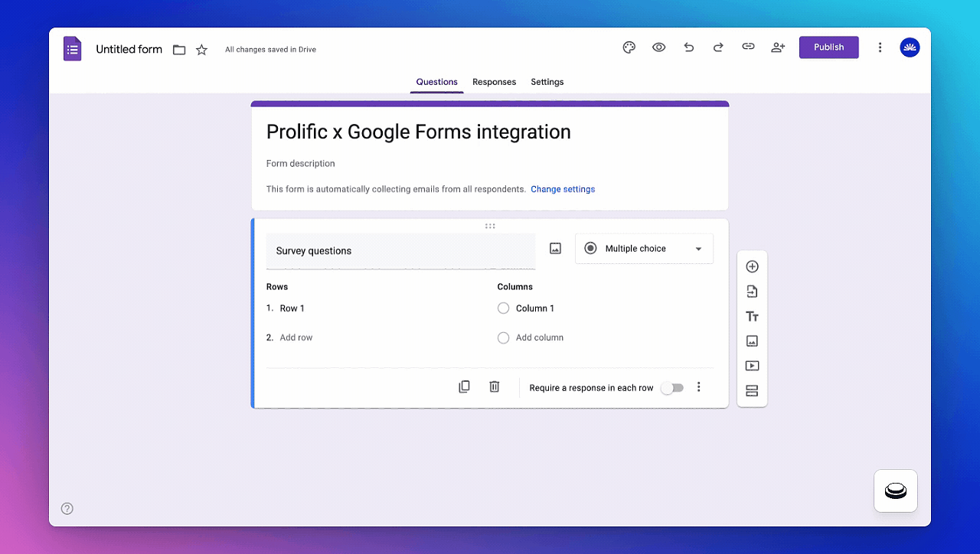Click the floating Prolific widget button

(896, 490)
